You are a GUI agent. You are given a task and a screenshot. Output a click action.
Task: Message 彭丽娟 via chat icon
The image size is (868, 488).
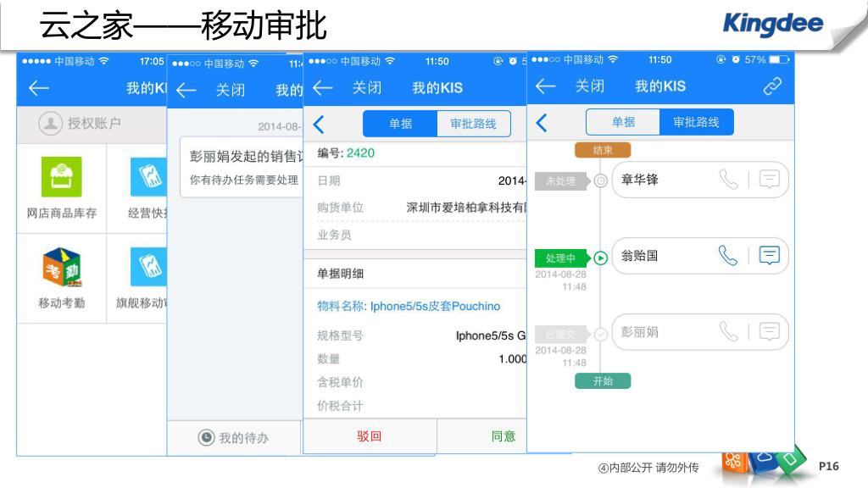coord(770,331)
